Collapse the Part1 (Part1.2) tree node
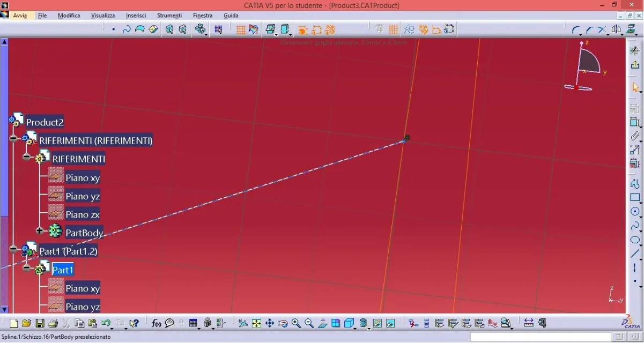Image resolution: width=644 pixels, height=343 pixels. (x=13, y=249)
